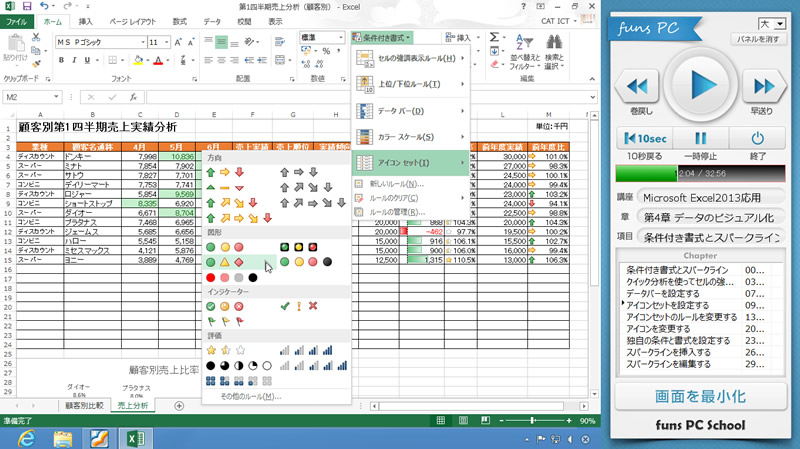Open the font size dropdown
This screenshot has width=800, height=449.
coord(166,42)
